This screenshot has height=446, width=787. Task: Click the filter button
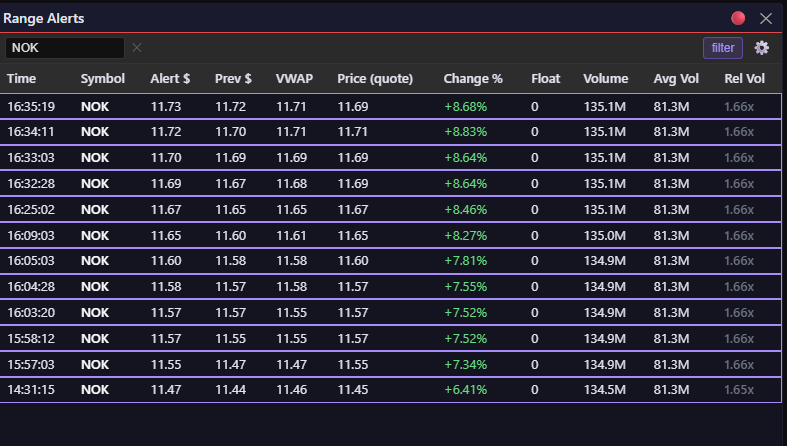722,48
